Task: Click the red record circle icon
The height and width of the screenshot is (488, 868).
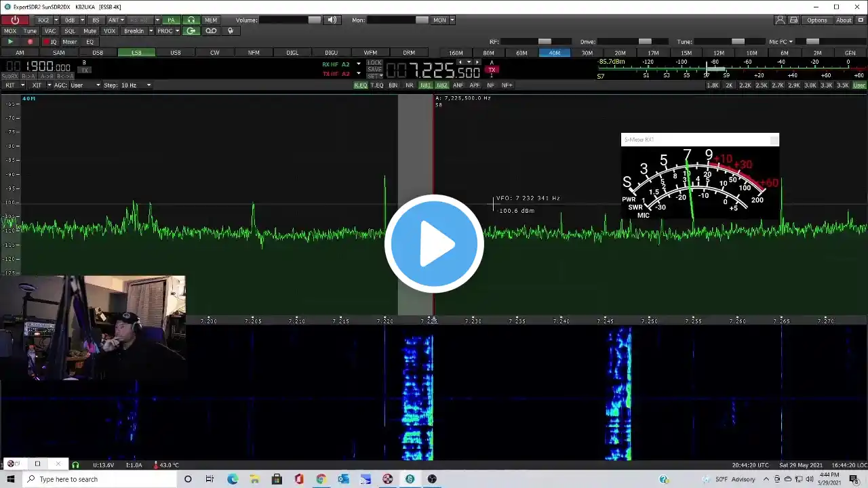Action: coord(30,42)
